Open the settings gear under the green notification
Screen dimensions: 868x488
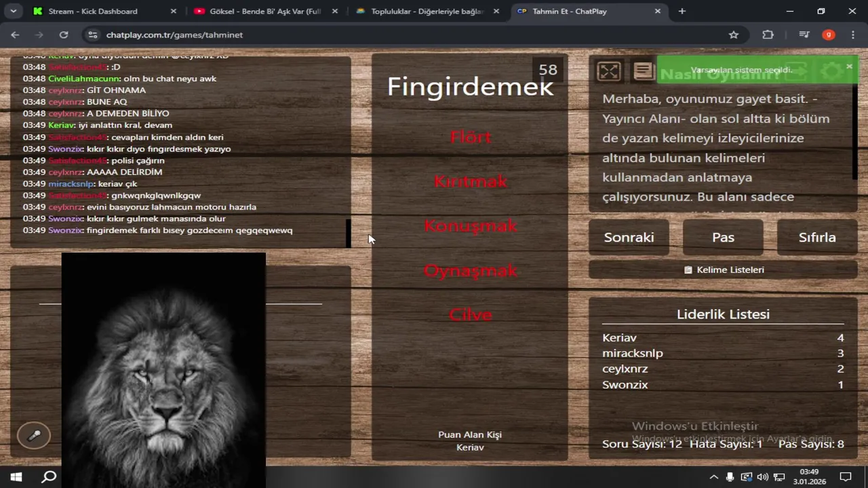click(831, 71)
